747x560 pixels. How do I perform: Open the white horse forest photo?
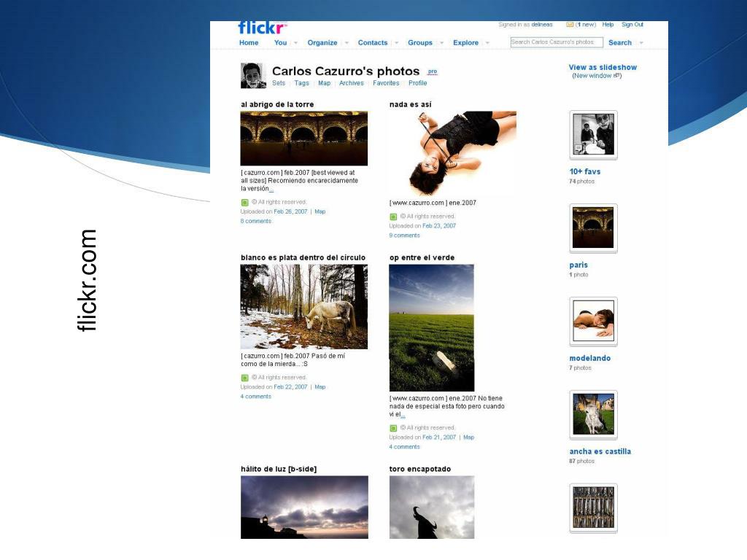304,307
